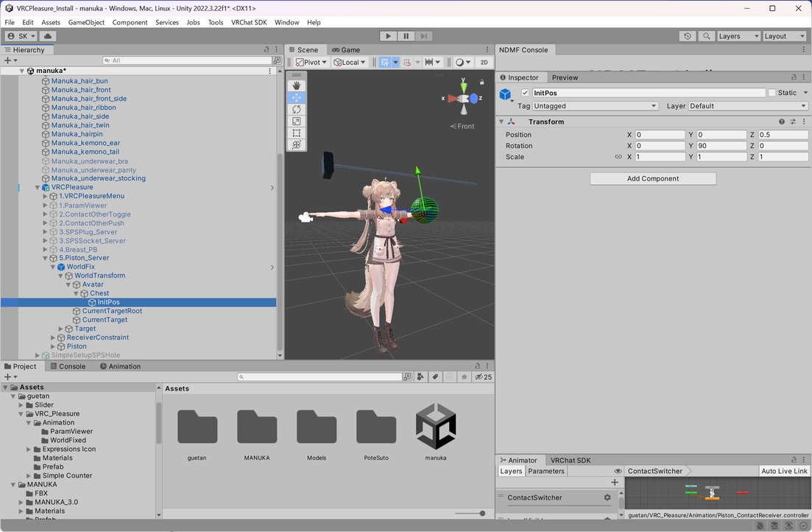Collapse the VRCPleasure hierarchy item
The image size is (812, 532).
[38, 188]
